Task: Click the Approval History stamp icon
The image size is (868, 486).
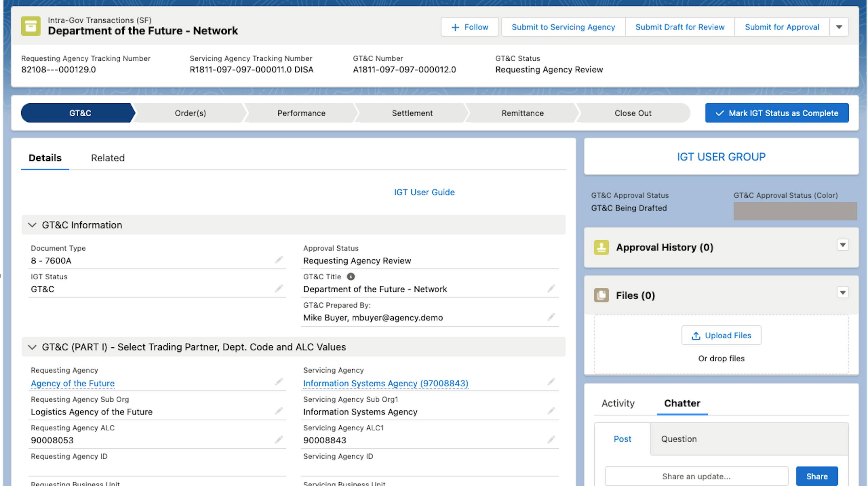Action: pos(601,247)
